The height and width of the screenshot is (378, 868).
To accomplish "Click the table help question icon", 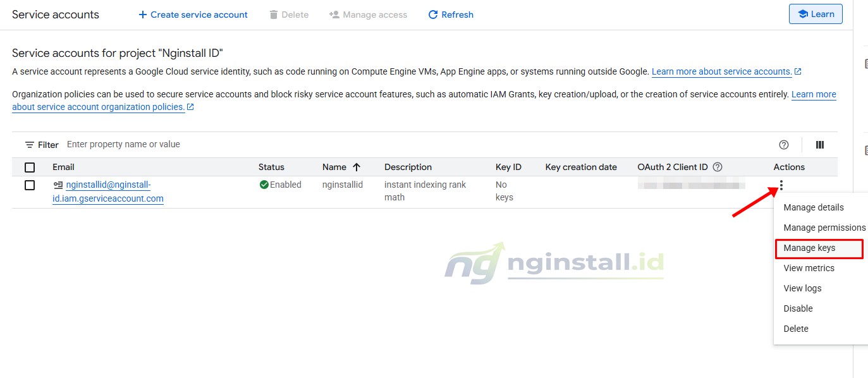I will click(x=784, y=145).
